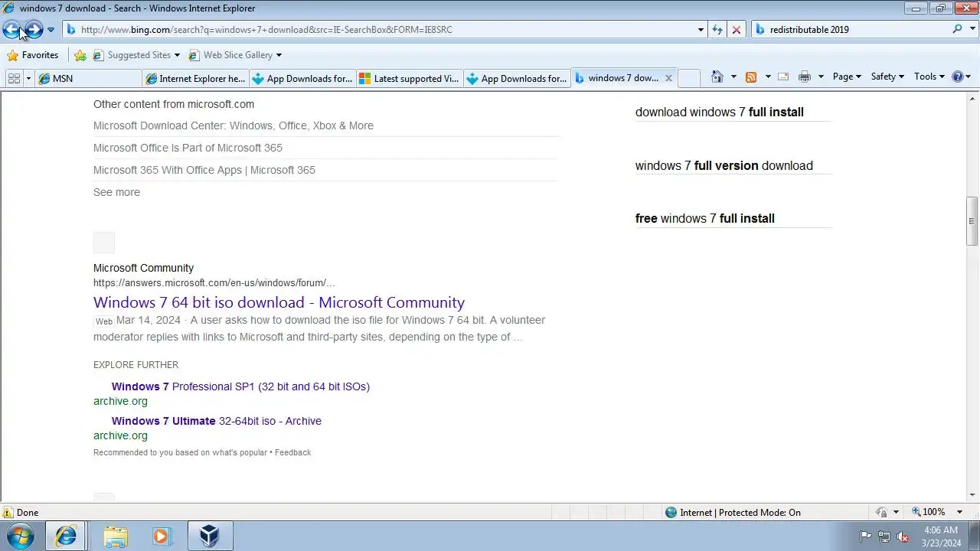Click Internet Protected Mode status zone
This screenshot has width=980, height=551.
point(733,513)
